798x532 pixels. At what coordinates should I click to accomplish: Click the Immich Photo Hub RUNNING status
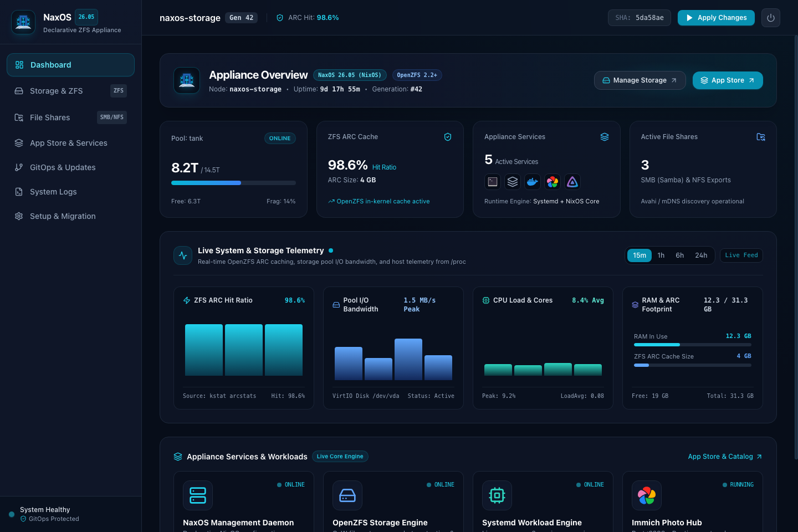click(738, 485)
